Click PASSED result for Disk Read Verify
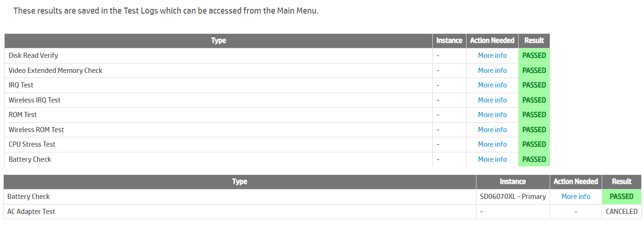 coord(534,55)
